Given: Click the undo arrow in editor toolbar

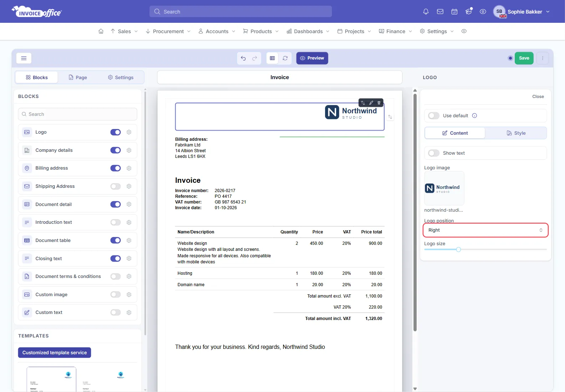Looking at the screenshot, I should pyautogui.click(x=243, y=58).
